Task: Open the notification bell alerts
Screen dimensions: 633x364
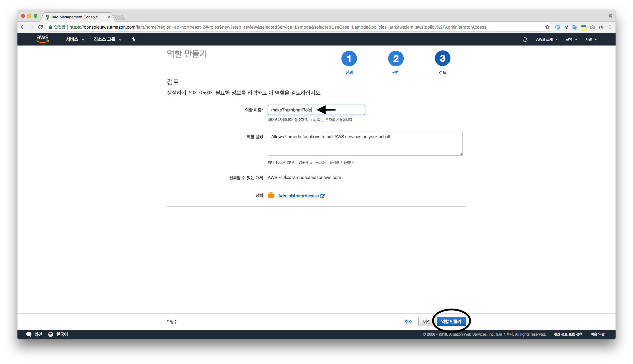Action: pos(525,40)
